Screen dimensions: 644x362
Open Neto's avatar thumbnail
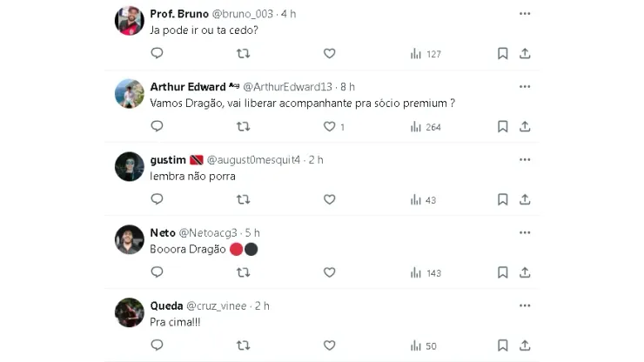click(130, 240)
